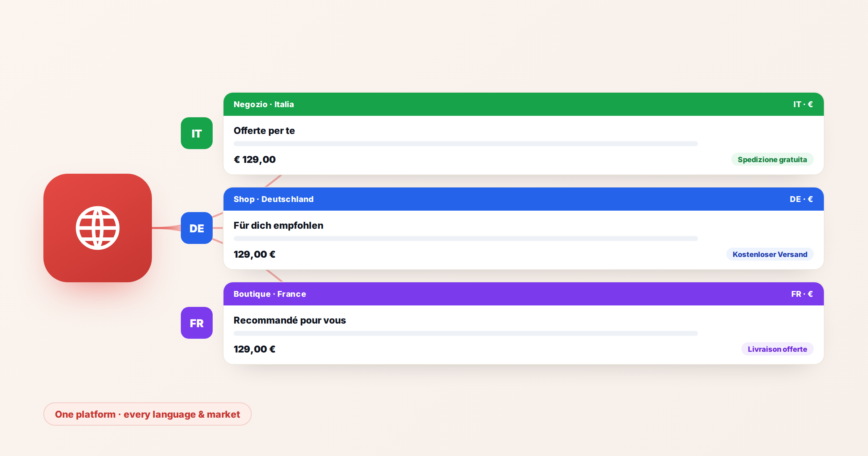Click the red globe platform icon
Image resolution: width=868 pixels, height=456 pixels.
click(98, 228)
